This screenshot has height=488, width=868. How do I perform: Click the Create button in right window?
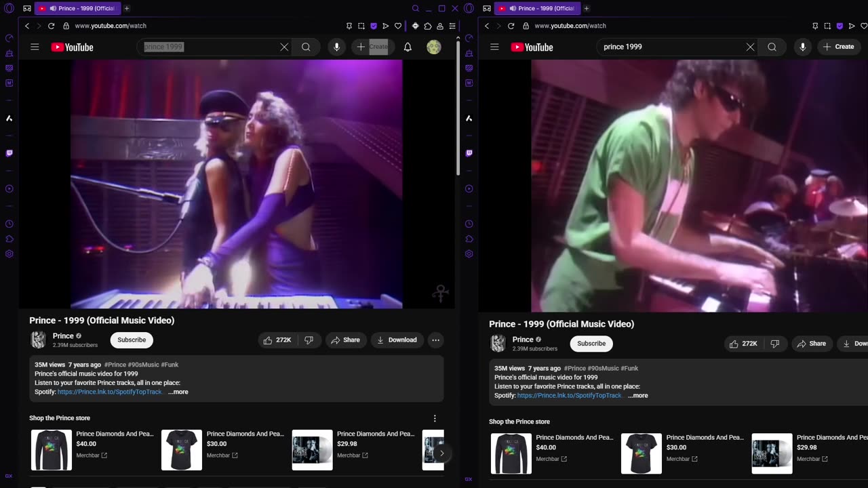click(838, 47)
